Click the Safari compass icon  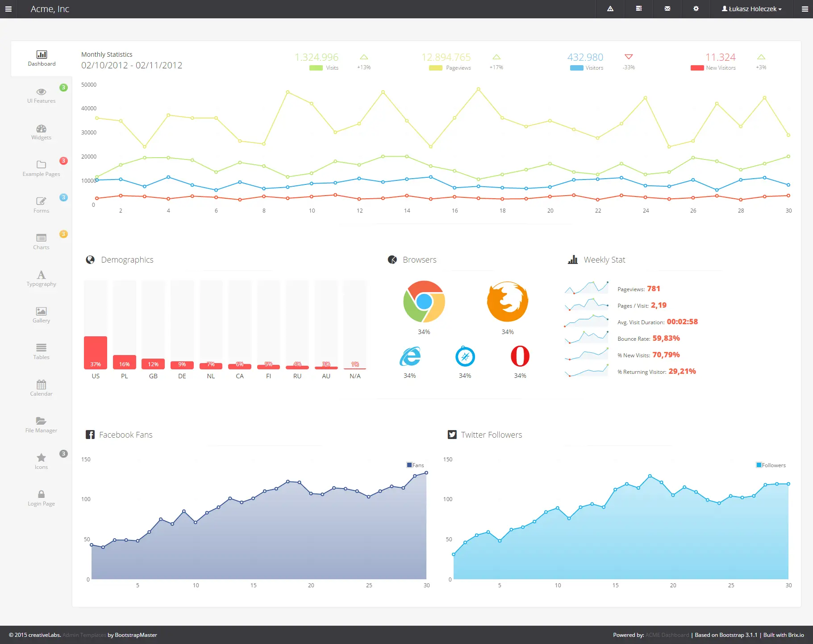pos(465,356)
